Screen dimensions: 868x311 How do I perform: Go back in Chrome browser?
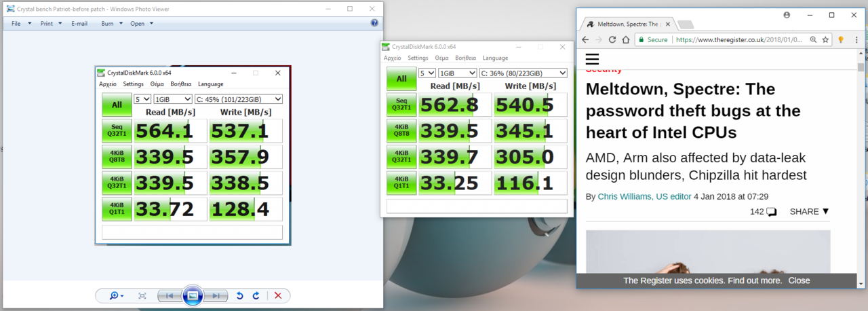click(586, 40)
